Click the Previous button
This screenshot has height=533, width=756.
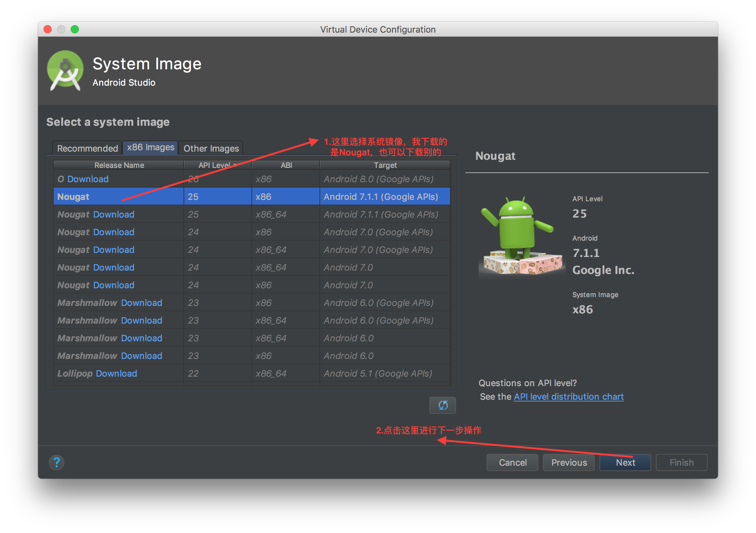[569, 462]
